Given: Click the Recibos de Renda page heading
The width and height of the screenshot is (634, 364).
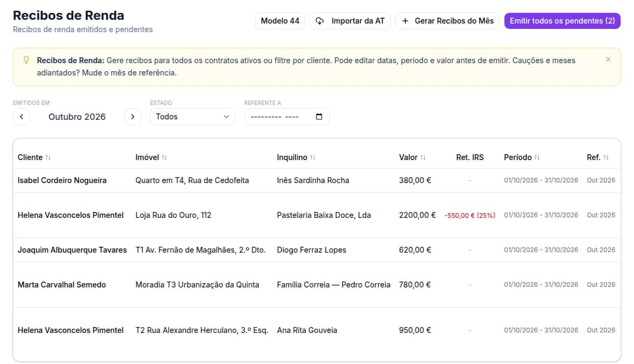Looking at the screenshot, I should (x=69, y=16).
